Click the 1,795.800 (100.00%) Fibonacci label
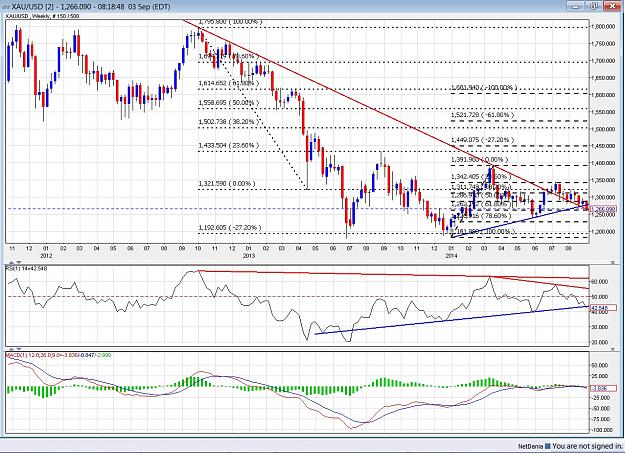 pyautogui.click(x=231, y=22)
